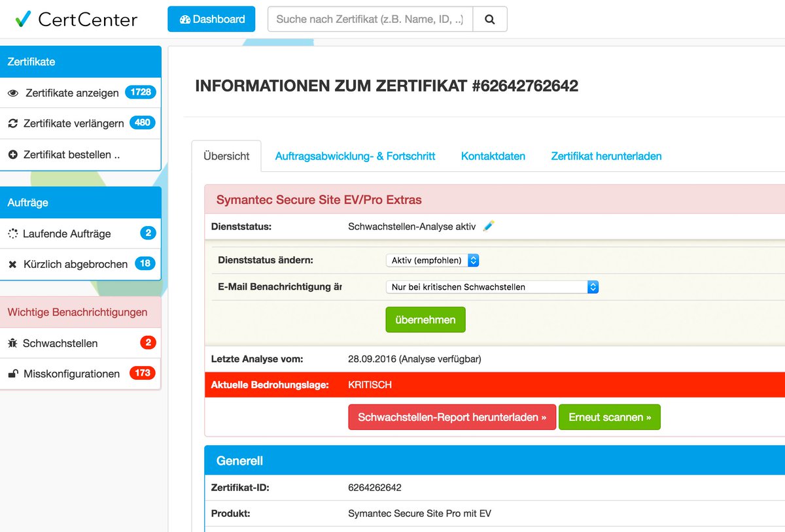The height and width of the screenshot is (532, 785).
Task: Click the CertCenter checkmark logo
Action: pyautogui.click(x=23, y=20)
